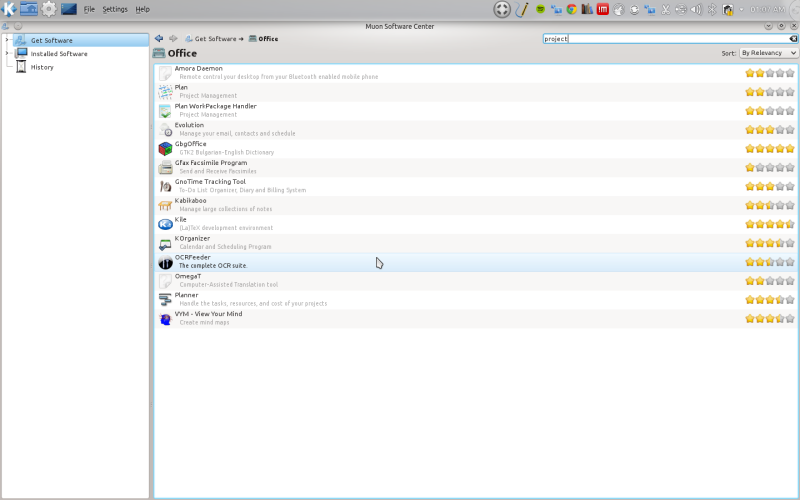The height and width of the screenshot is (500, 800).
Task: Click the Plan application icon
Action: point(165,92)
